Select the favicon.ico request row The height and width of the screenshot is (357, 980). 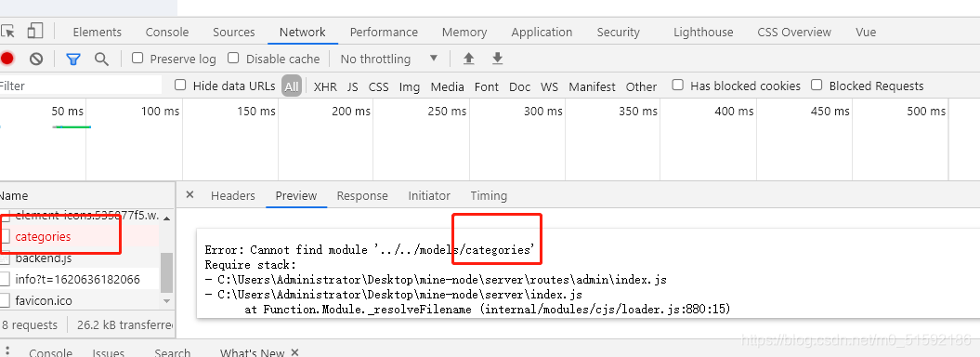point(79,300)
